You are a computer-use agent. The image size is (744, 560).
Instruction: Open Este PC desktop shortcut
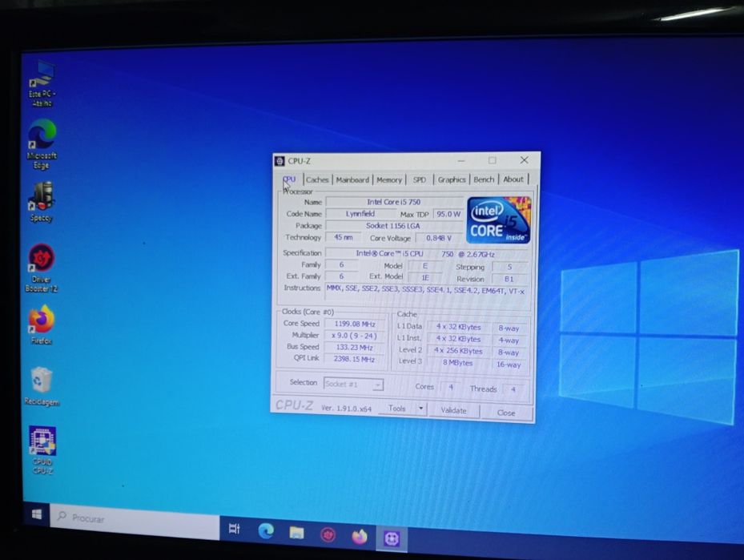pos(42,83)
